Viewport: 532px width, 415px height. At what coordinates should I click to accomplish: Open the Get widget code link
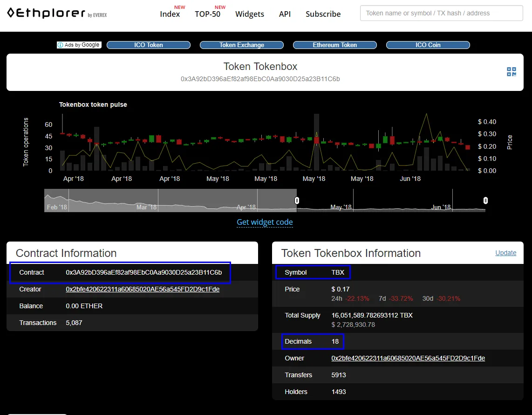coord(265,222)
